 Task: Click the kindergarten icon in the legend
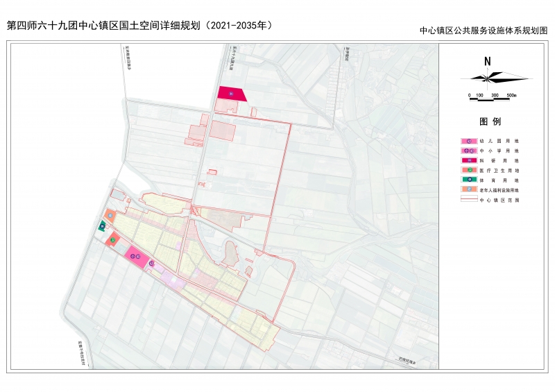pyautogui.click(x=469, y=141)
